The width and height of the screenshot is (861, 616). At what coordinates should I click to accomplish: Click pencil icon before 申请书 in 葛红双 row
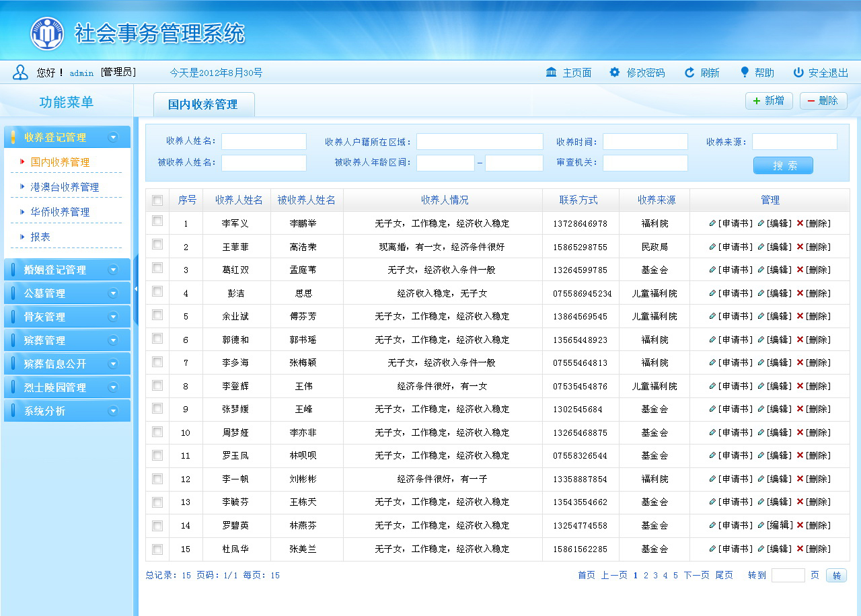tap(713, 270)
